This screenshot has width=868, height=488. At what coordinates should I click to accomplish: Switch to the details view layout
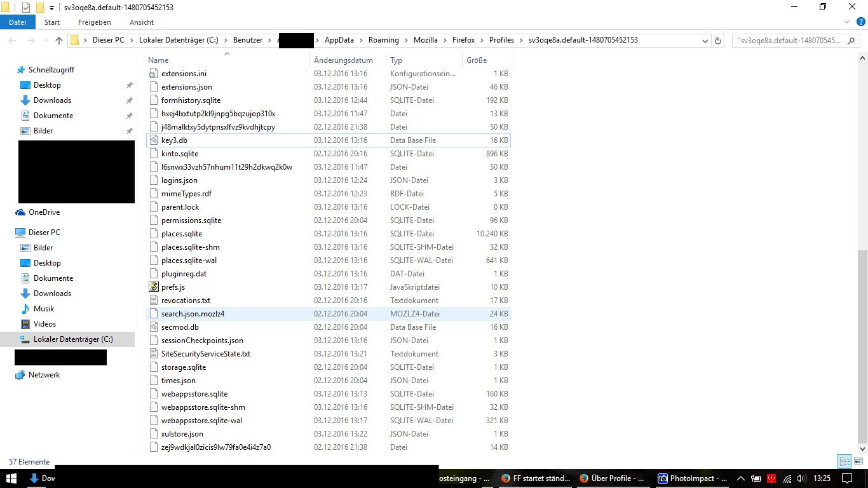(845, 462)
